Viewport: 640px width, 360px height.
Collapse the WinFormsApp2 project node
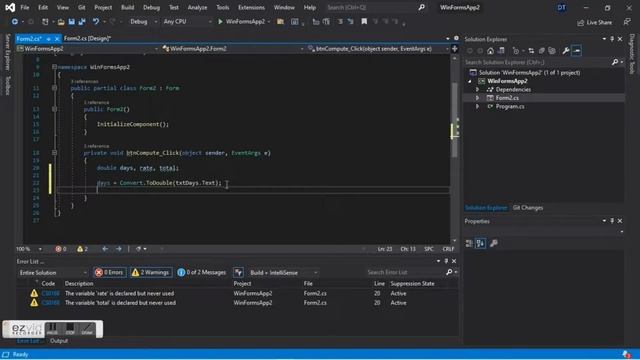tap(470, 81)
